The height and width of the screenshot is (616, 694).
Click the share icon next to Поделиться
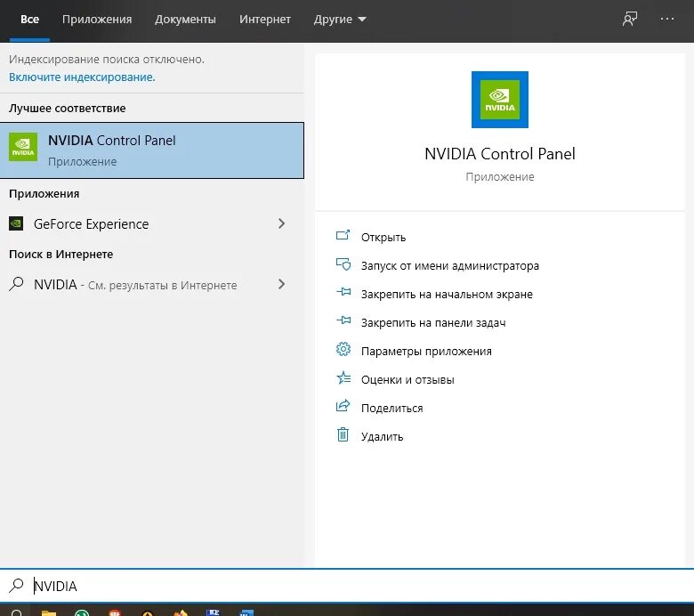[x=343, y=406]
